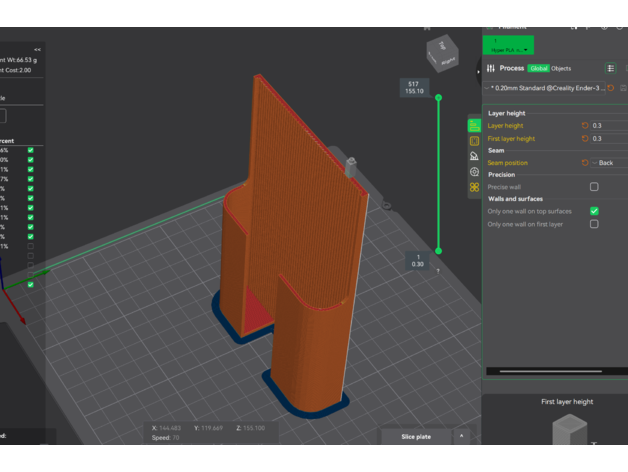Viewport: 628px width, 472px height.
Task: Open the Quality settings tab icon
Action: [474, 126]
